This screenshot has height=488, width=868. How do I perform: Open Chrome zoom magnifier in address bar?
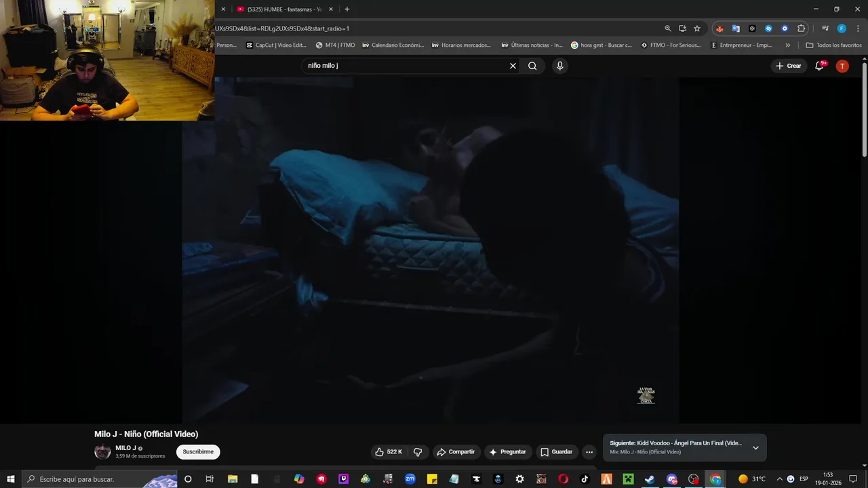pyautogui.click(x=668, y=28)
